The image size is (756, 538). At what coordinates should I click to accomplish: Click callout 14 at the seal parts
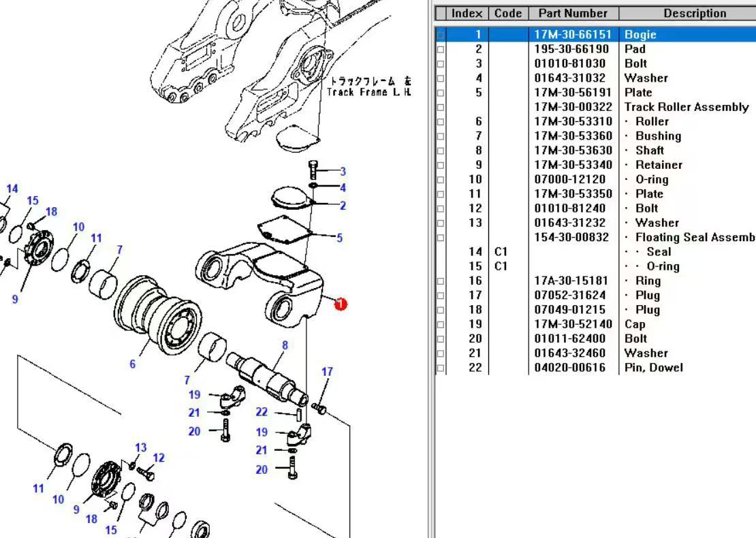[11, 188]
